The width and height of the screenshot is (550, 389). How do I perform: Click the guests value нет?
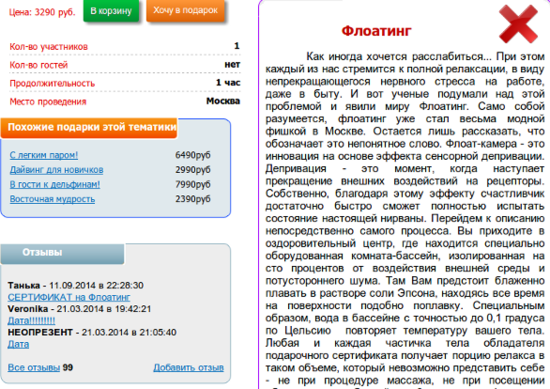point(232,65)
